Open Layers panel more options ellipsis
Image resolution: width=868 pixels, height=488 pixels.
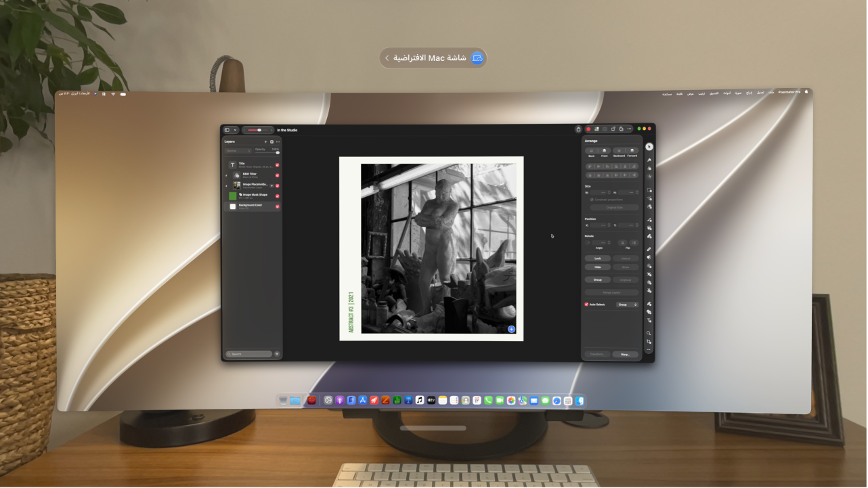pos(278,142)
